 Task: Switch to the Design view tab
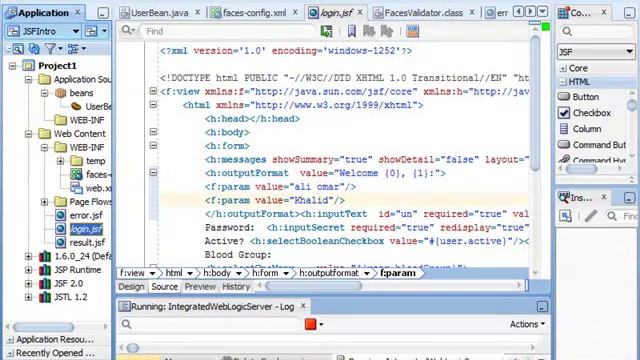[131, 287]
